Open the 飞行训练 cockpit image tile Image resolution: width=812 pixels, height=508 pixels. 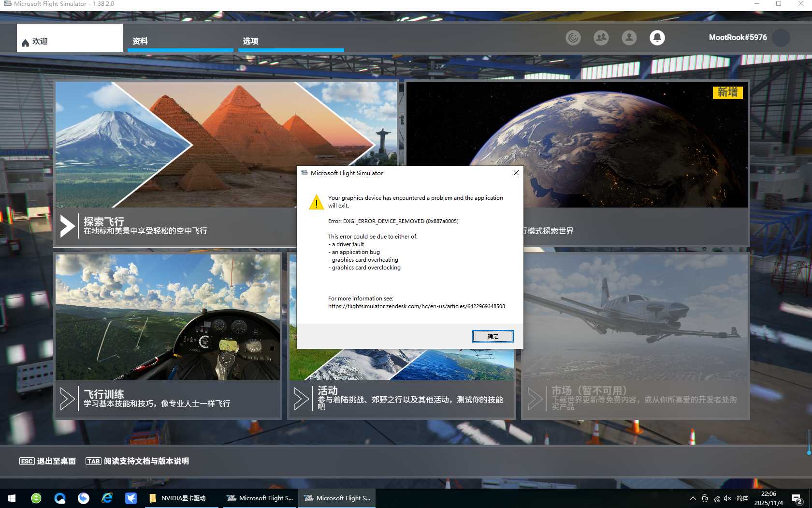coord(168,317)
